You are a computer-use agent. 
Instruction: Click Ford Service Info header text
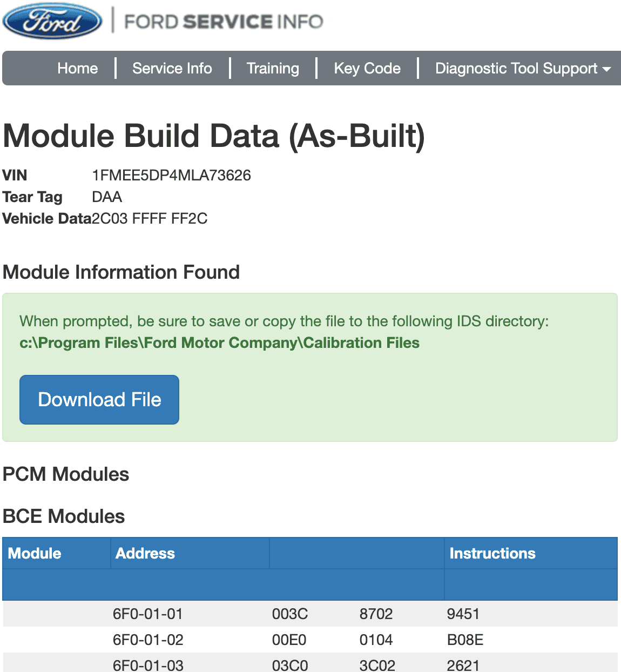(x=224, y=22)
